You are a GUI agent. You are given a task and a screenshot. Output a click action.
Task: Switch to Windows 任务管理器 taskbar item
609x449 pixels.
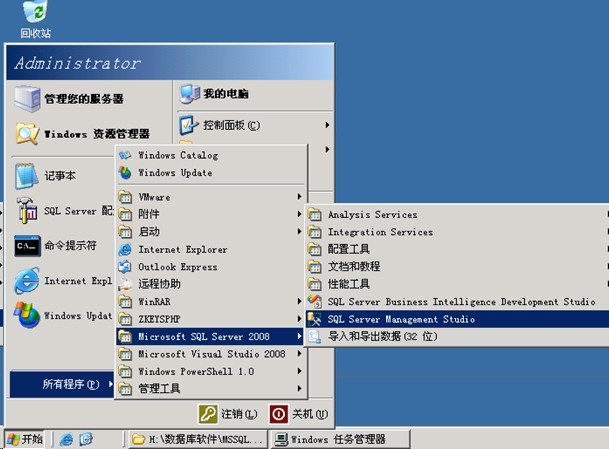[x=329, y=439]
